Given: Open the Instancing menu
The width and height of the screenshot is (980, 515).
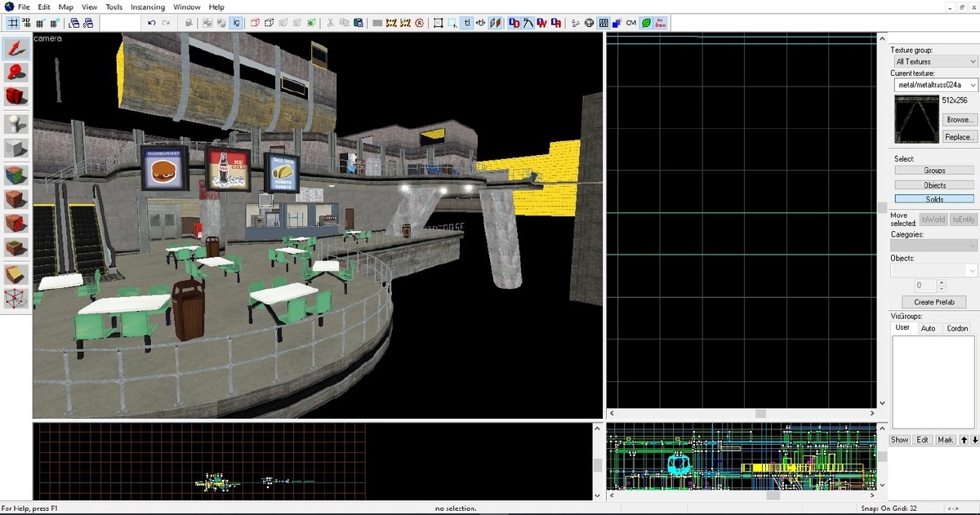Looking at the screenshot, I should (148, 7).
